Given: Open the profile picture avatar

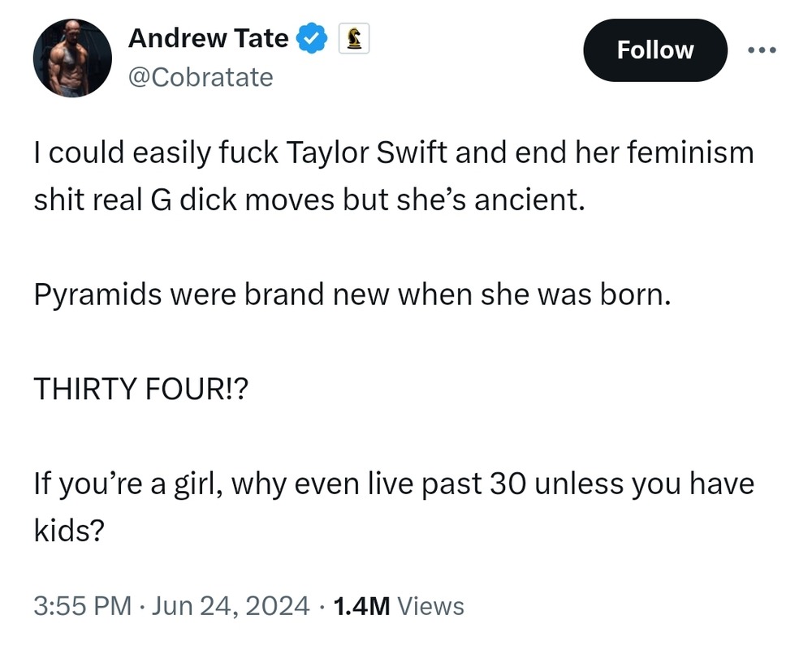Looking at the screenshot, I should click(72, 58).
